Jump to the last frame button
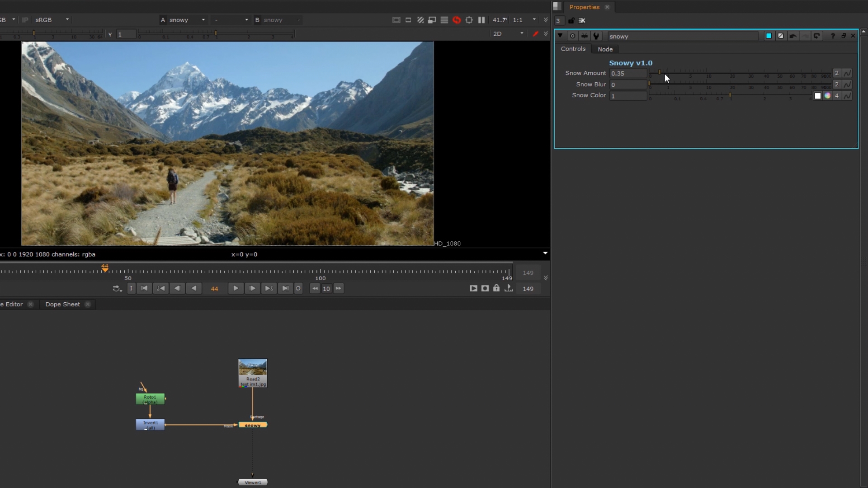 click(x=285, y=289)
